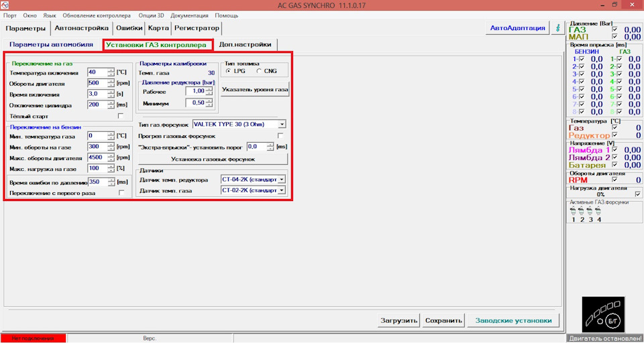Image resolution: width=644 pixels, height=343 pixels.
Task: Open Датчик темп. редуктора dropdown
Action: [x=281, y=180]
